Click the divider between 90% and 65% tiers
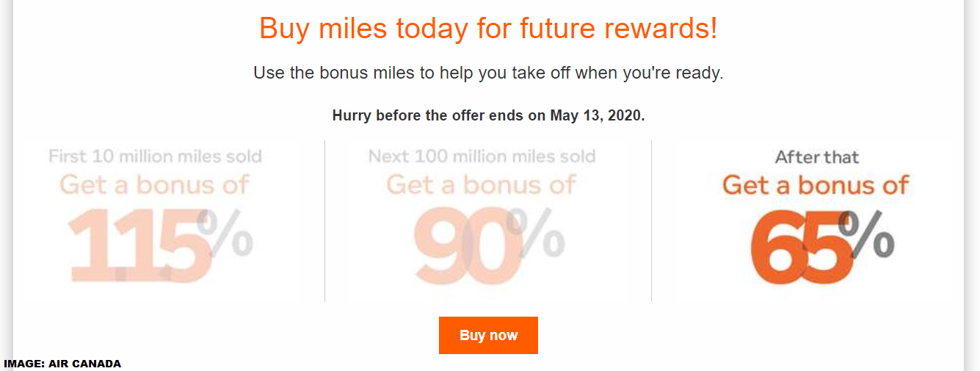Viewport: 980px width, 371px height. (651, 220)
